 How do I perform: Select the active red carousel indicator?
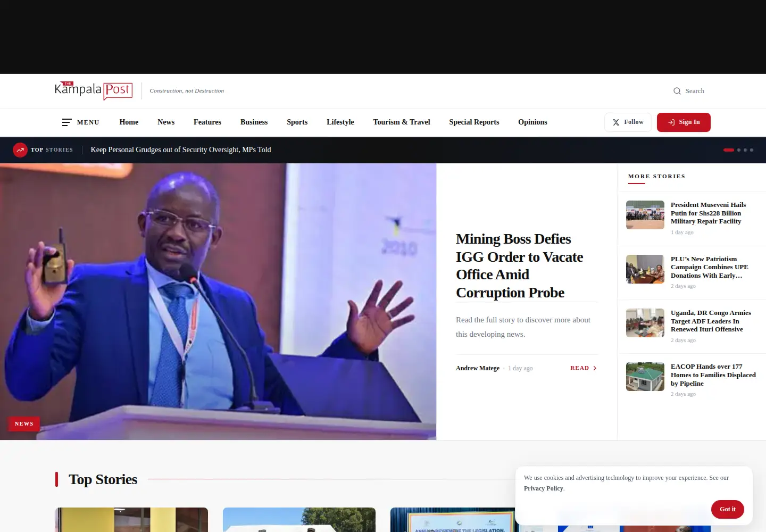(729, 150)
